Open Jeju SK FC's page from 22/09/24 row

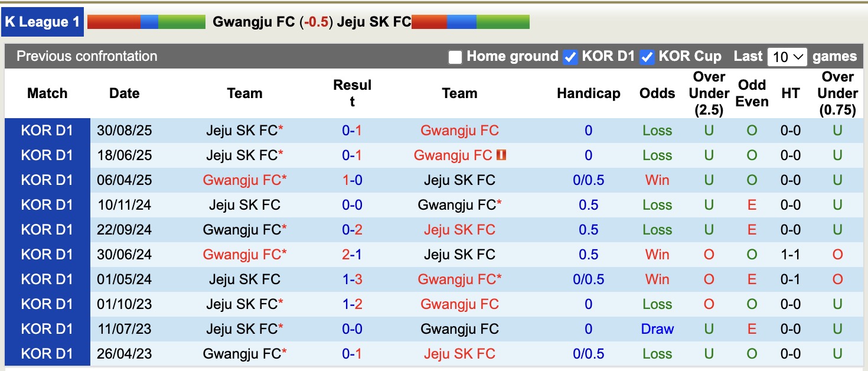tap(460, 230)
